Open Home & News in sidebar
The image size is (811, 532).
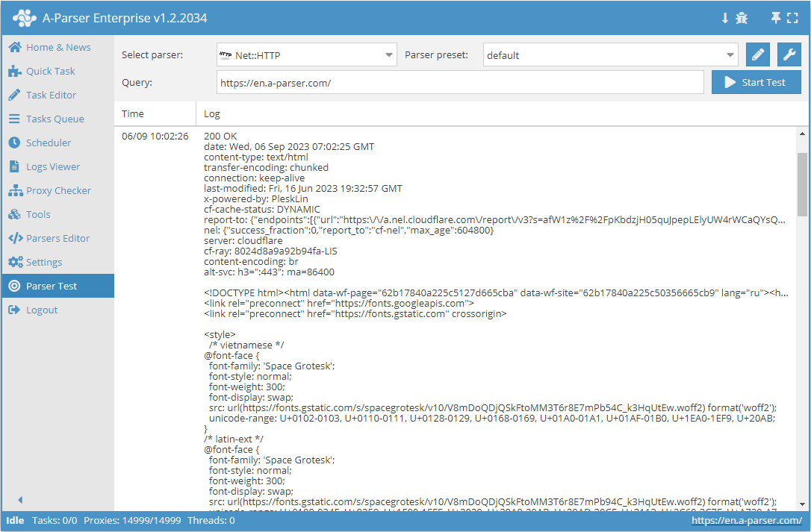point(58,47)
